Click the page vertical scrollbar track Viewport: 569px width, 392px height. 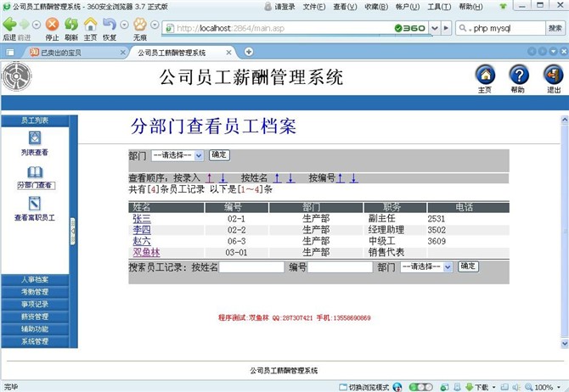[x=565, y=232]
